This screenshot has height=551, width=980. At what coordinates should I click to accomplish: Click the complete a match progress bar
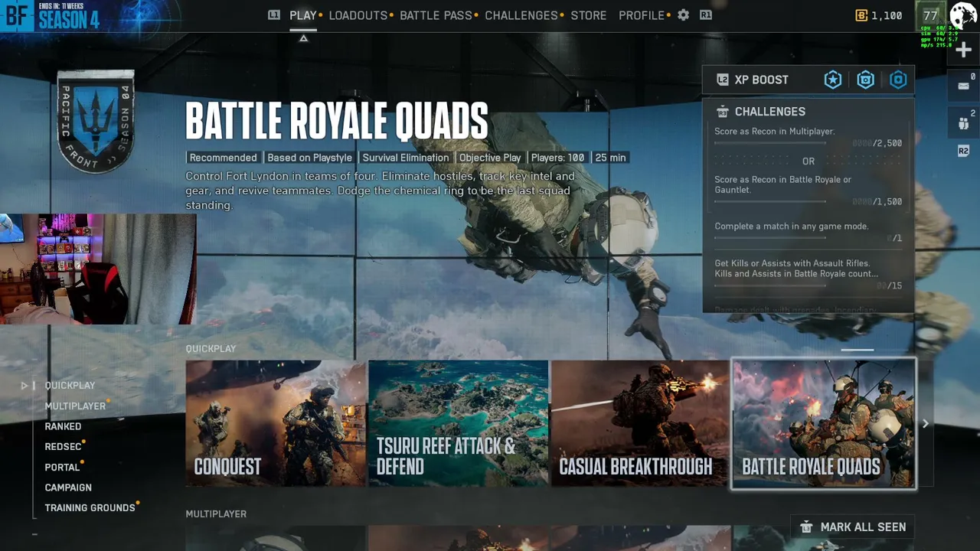pyautogui.click(x=770, y=238)
